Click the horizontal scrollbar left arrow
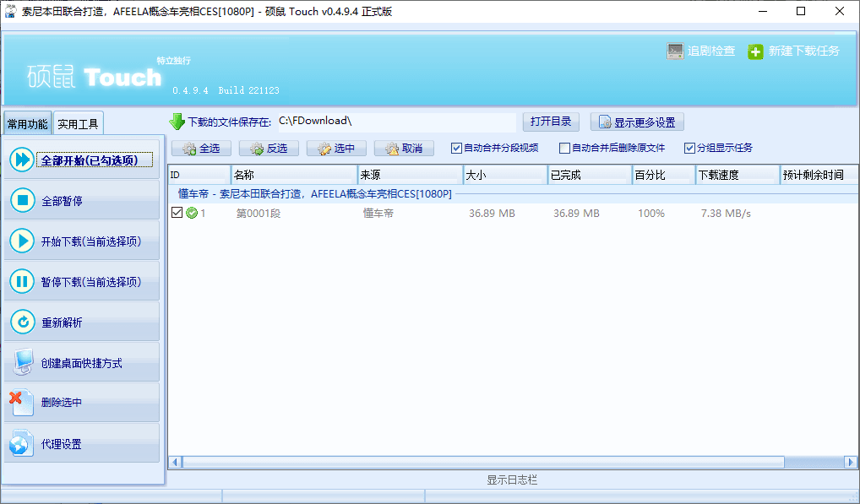The image size is (860, 504). (175, 463)
